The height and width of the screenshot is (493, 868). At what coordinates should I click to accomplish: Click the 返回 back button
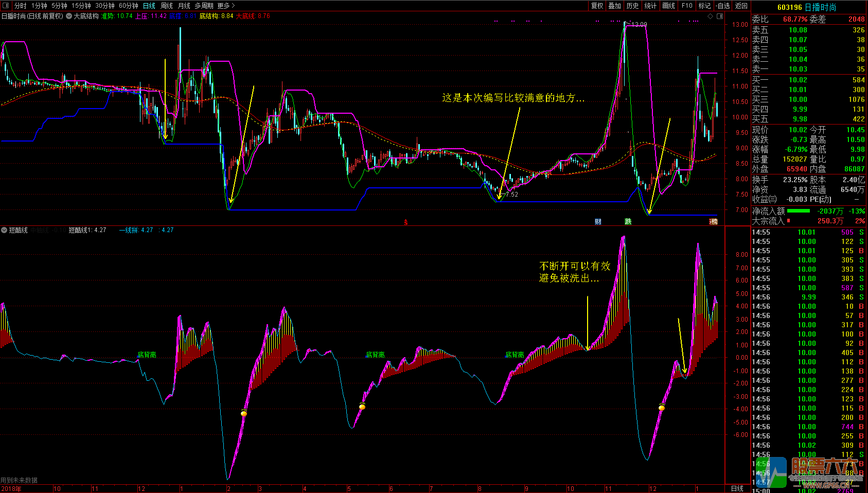click(741, 6)
